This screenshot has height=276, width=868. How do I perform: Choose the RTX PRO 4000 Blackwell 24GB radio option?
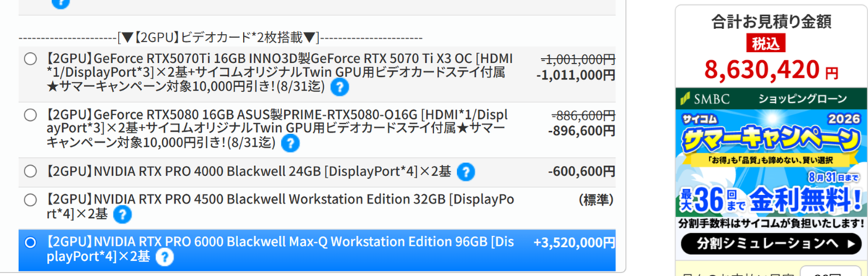pyautogui.click(x=30, y=172)
